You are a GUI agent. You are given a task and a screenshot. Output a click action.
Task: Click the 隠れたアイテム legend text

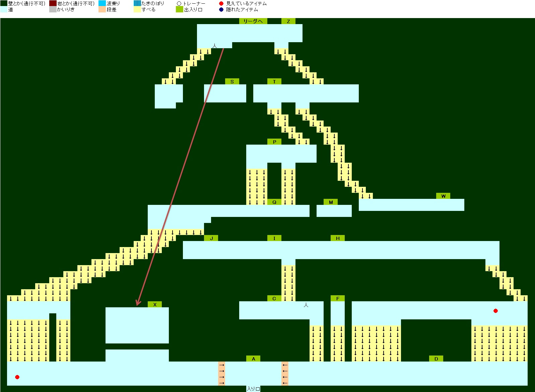242,9
